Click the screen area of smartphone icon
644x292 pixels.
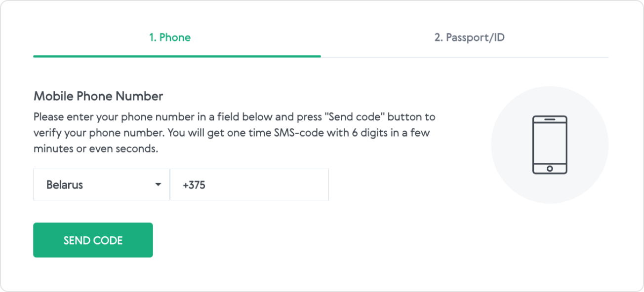pyautogui.click(x=550, y=143)
